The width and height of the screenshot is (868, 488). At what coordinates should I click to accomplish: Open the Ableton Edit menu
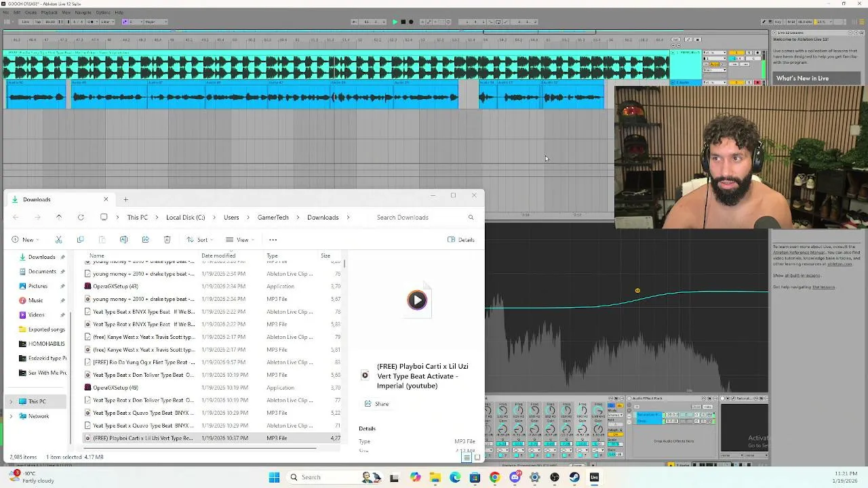(x=17, y=12)
